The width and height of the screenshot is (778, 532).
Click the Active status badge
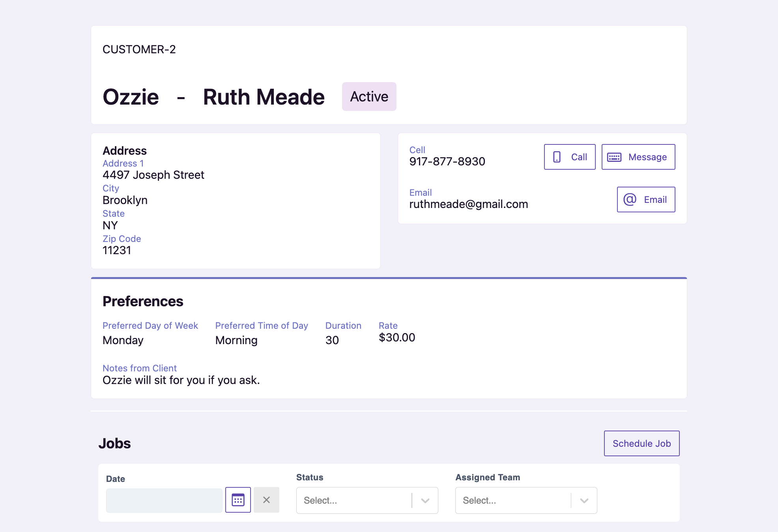(x=369, y=97)
